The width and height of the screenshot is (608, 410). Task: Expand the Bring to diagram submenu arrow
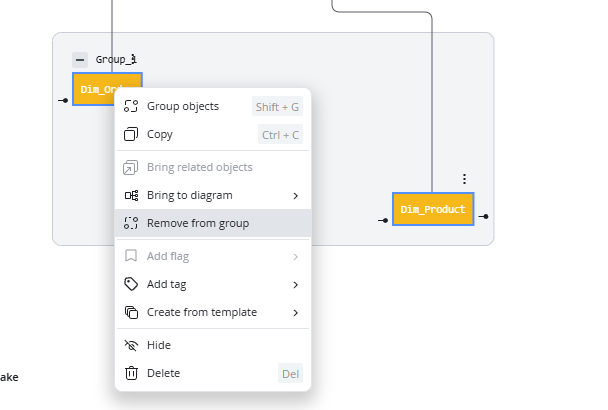(295, 195)
